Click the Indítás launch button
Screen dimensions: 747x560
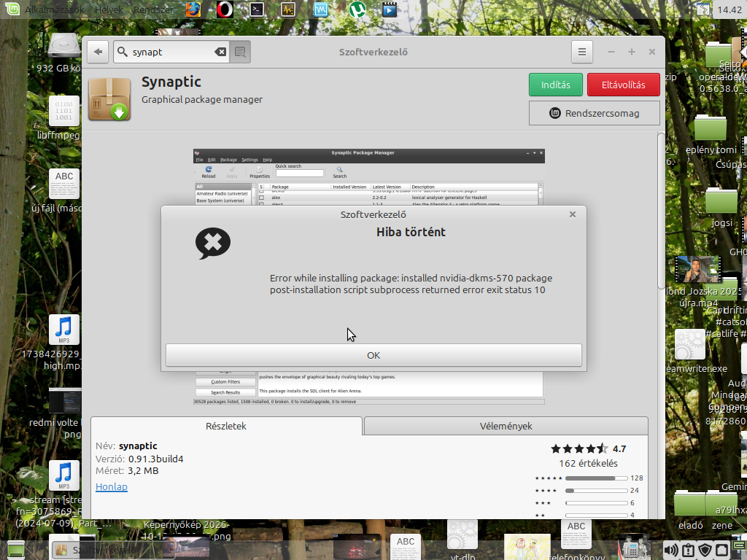coord(555,85)
